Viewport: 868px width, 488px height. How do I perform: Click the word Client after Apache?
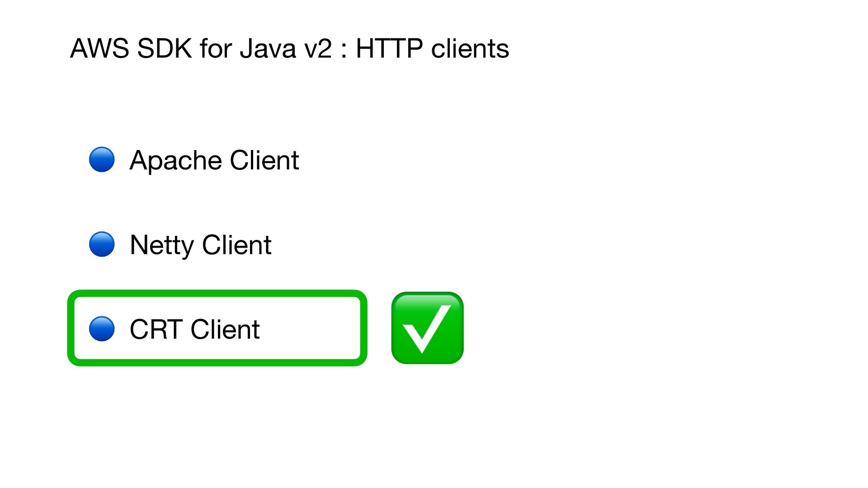point(264,160)
